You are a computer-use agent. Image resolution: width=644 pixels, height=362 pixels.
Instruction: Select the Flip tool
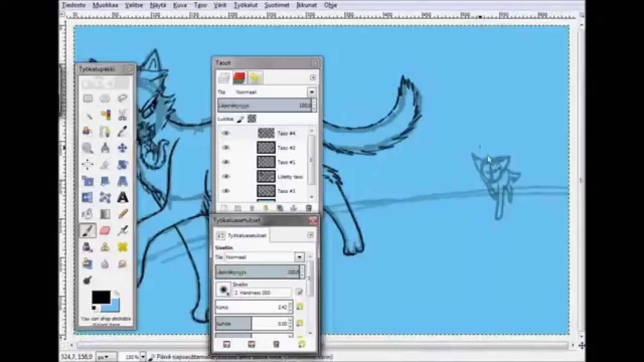point(88,198)
